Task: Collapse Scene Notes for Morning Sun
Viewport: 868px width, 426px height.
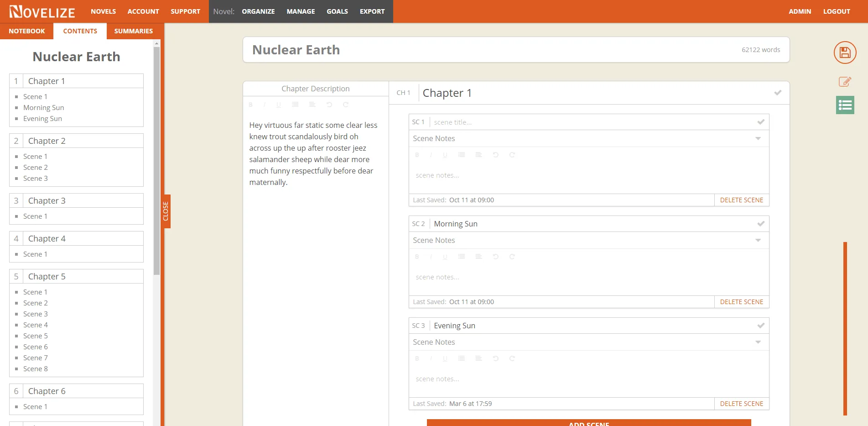Action: click(759, 240)
